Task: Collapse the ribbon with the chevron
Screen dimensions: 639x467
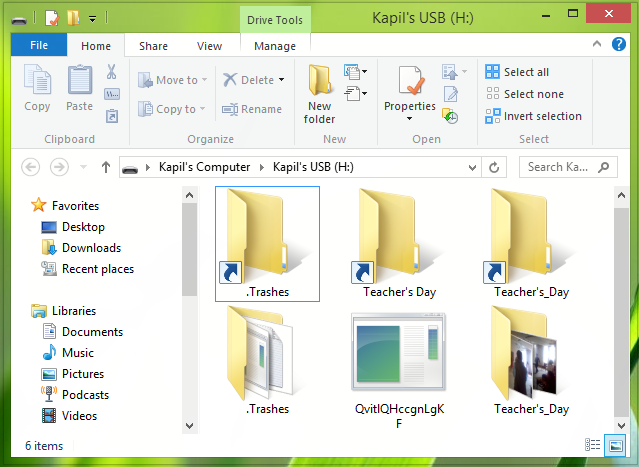Action: pos(597,44)
